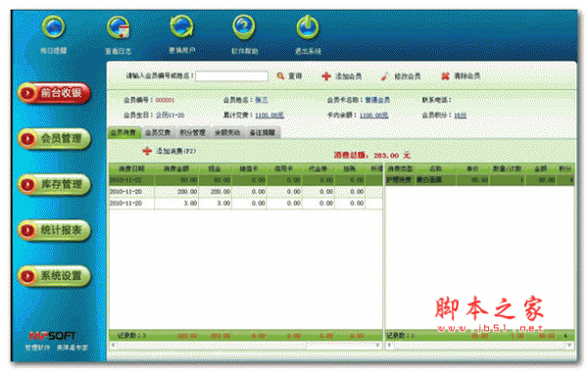Sort by the 消费日期 column header
The image size is (588, 372).
(131, 169)
